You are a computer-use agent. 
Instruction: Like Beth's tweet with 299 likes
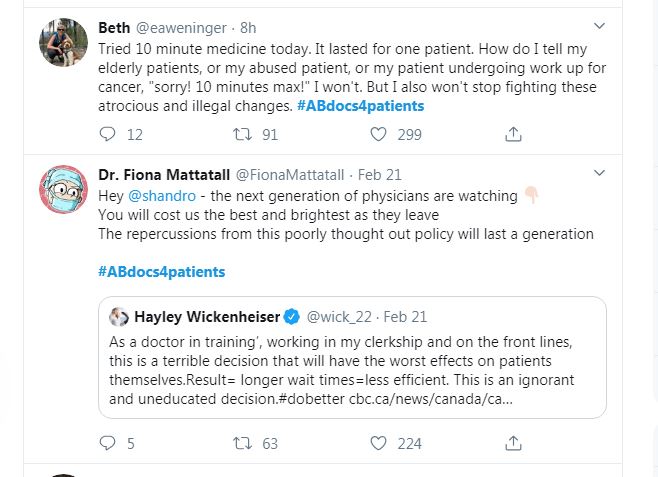(x=379, y=134)
